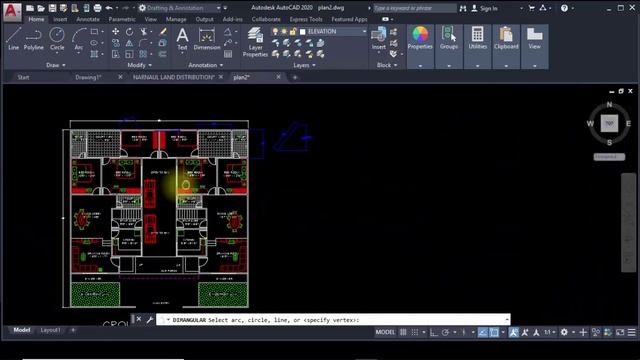Expand the Properties panel
The image size is (640, 360).
point(420,65)
